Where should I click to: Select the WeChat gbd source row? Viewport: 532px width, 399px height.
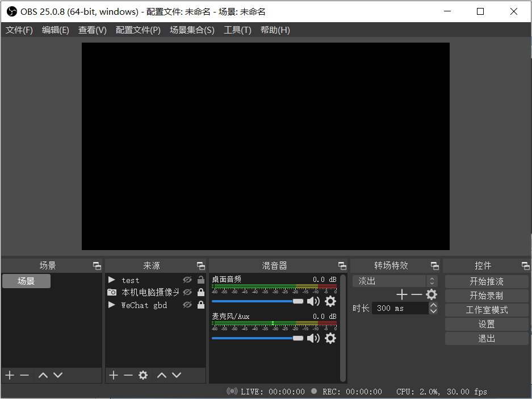coord(156,305)
